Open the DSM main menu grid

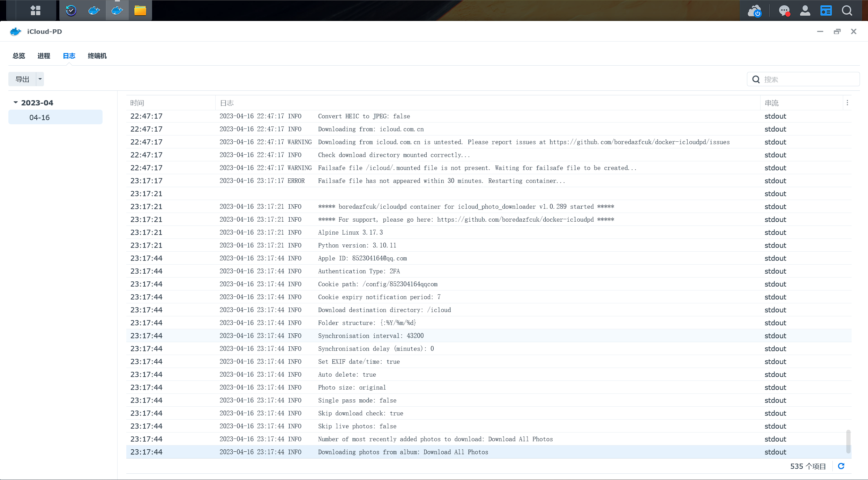tap(35, 10)
